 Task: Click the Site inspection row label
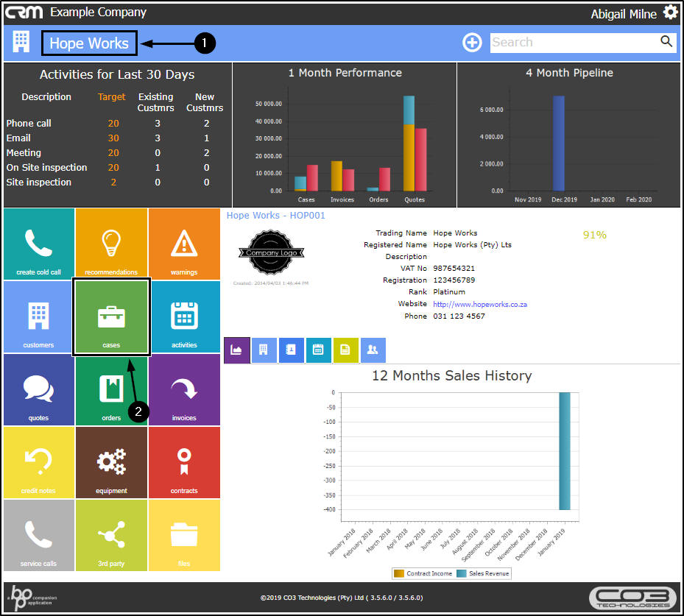point(39,183)
